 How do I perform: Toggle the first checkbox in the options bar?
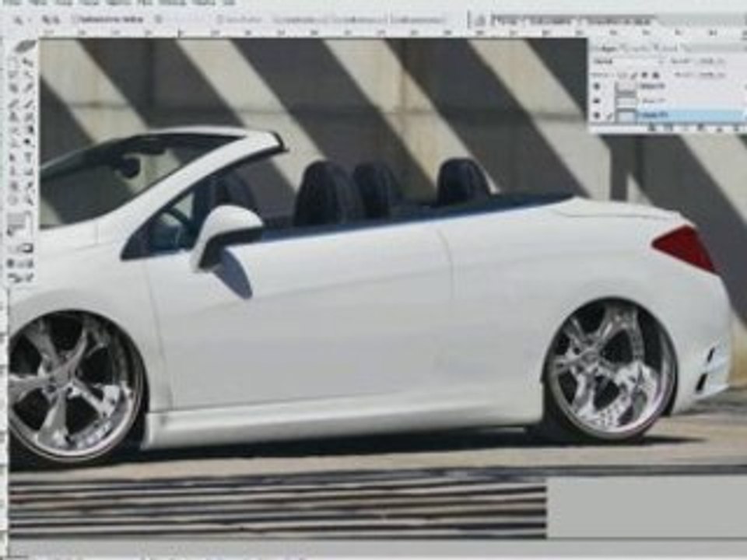click(75, 20)
